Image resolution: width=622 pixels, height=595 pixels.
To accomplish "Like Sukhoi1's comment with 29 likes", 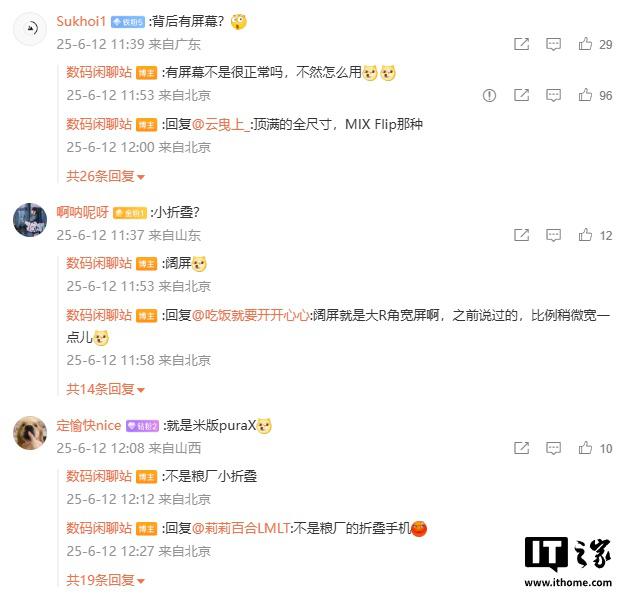I will [585, 44].
